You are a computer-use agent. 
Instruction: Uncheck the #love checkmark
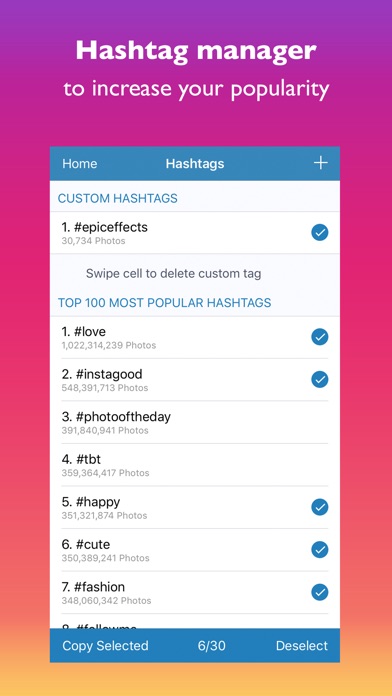point(320,337)
